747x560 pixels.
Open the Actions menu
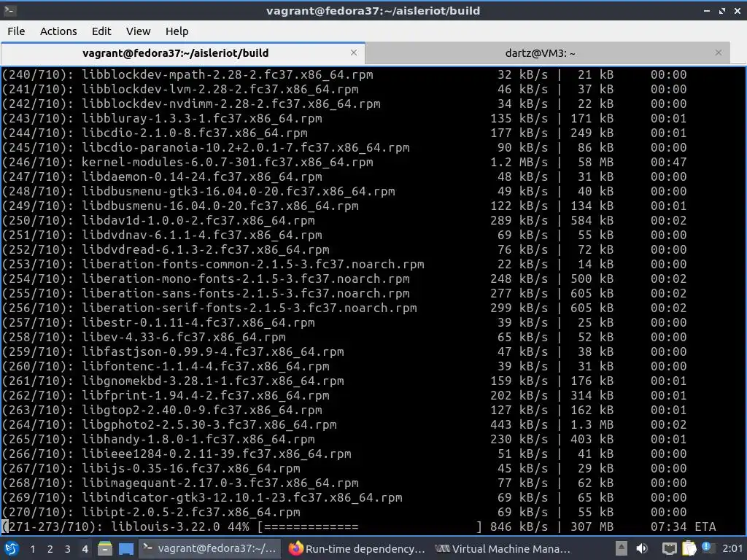(58, 31)
